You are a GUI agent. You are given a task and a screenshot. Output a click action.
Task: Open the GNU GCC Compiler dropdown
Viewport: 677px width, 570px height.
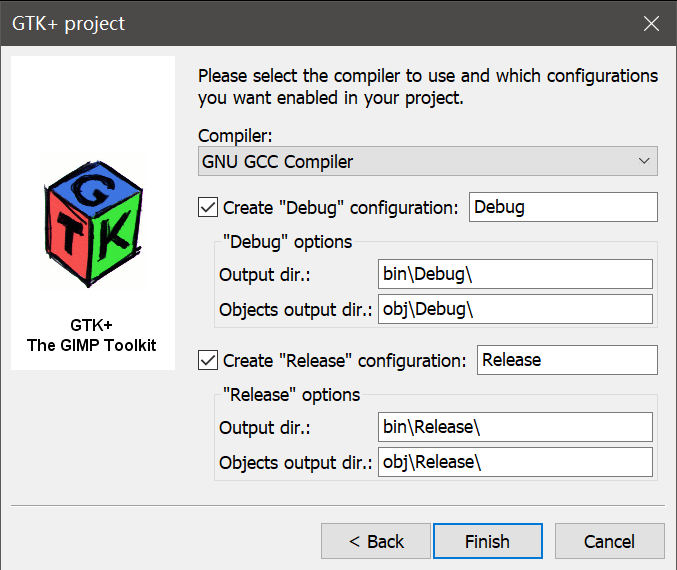pos(428,161)
